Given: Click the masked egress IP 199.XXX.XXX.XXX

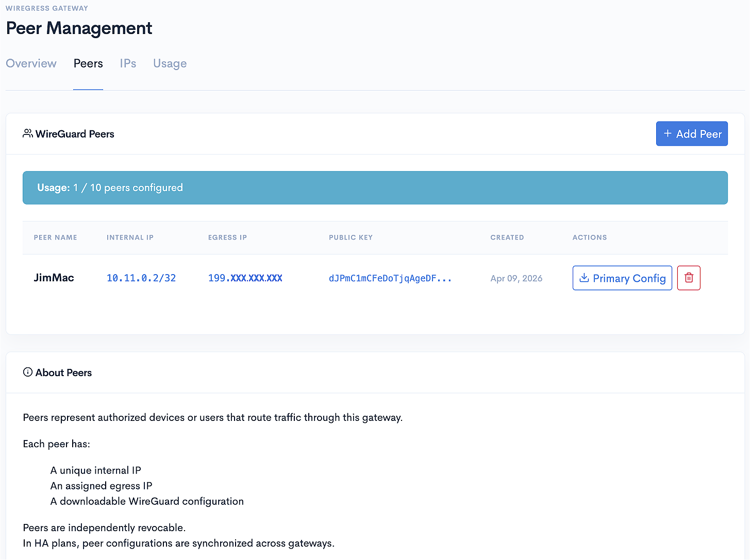Looking at the screenshot, I should point(245,278).
